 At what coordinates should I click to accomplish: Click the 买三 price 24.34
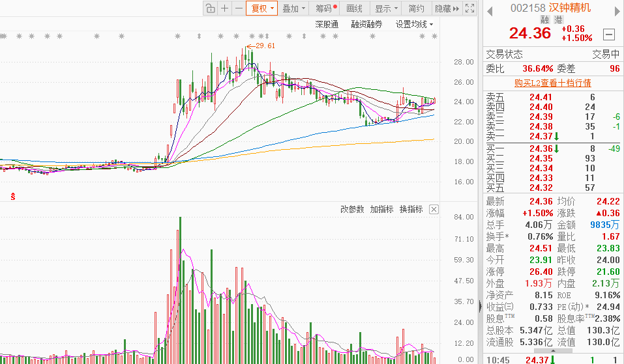[x=541, y=168]
